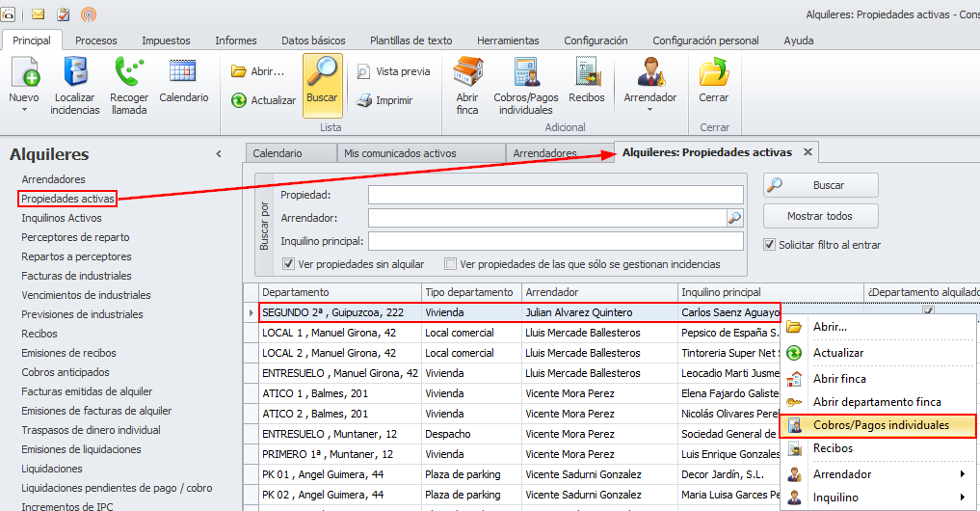Enable Ver propiedades de incidencias checkbox
The width and height of the screenshot is (980, 511).
pos(450,264)
